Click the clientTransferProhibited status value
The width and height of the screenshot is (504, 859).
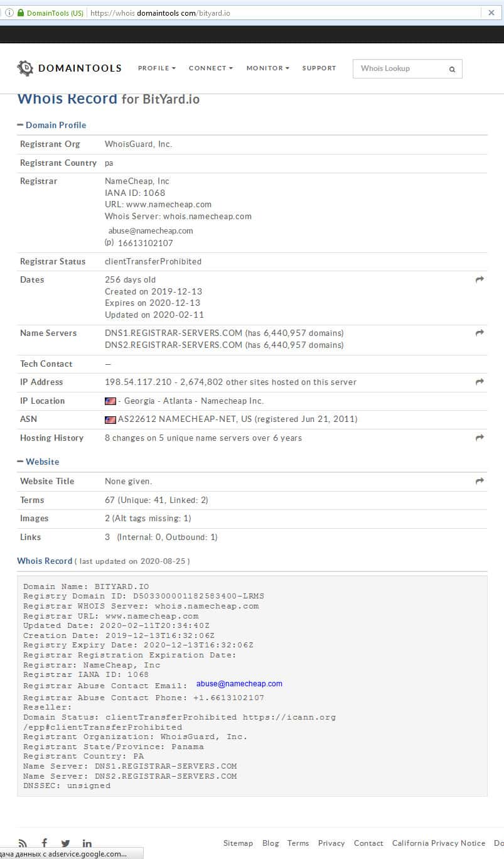pos(153,261)
